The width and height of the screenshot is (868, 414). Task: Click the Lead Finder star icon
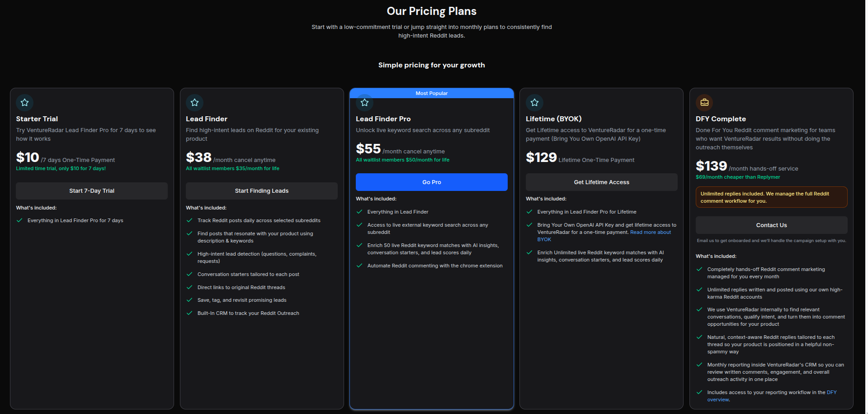[195, 103]
